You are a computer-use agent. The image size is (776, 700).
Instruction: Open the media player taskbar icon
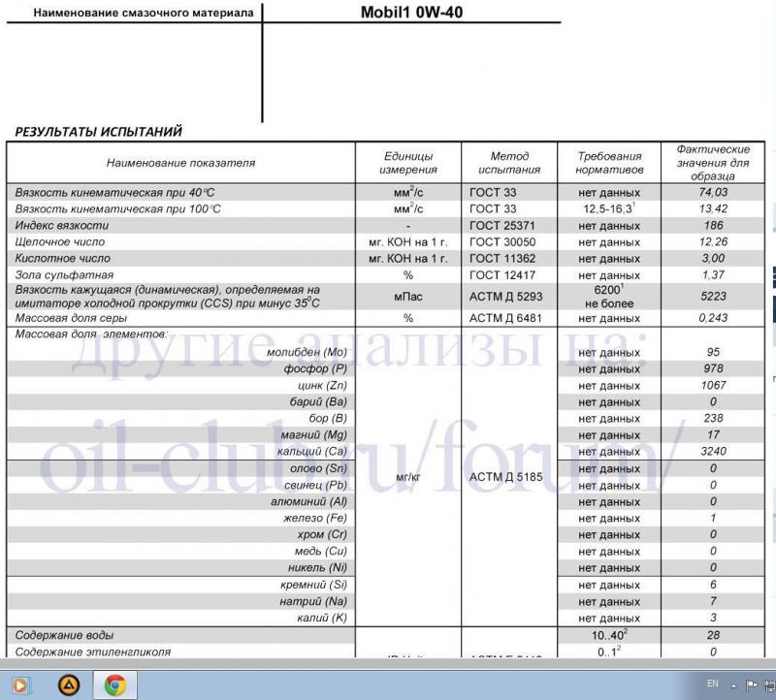coord(21,685)
